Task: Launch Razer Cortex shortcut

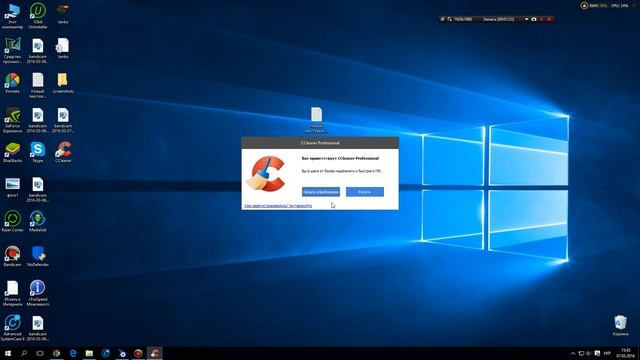Action: [12, 222]
